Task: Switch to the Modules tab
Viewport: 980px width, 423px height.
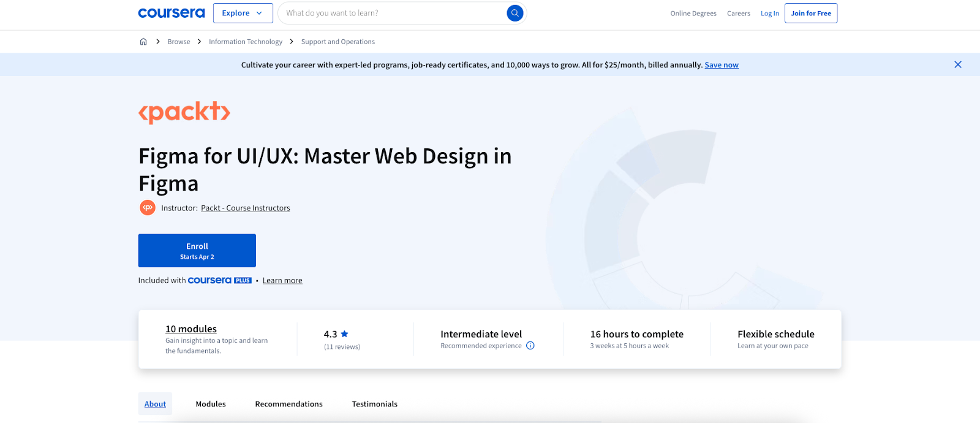Action: click(x=211, y=404)
